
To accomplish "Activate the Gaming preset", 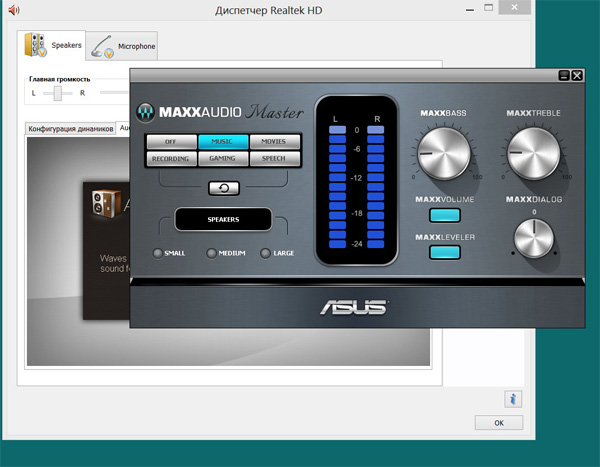I will click(222, 158).
